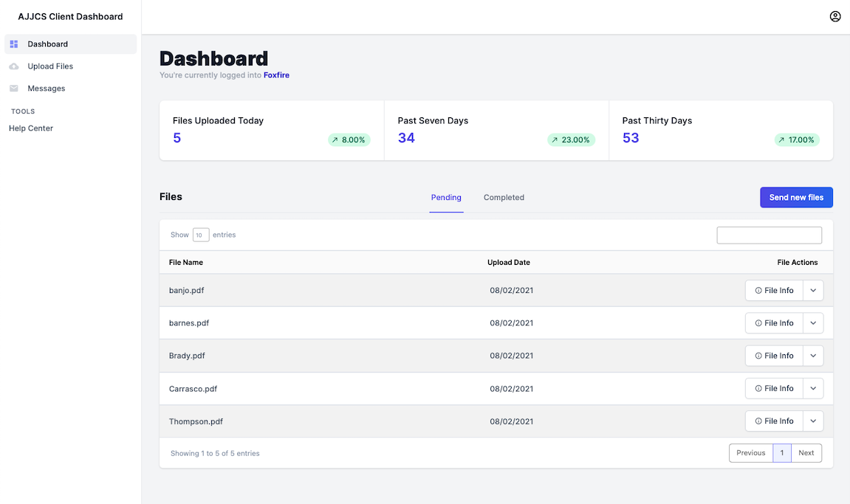Click the 23.00% growth indicator badge

pyautogui.click(x=571, y=139)
